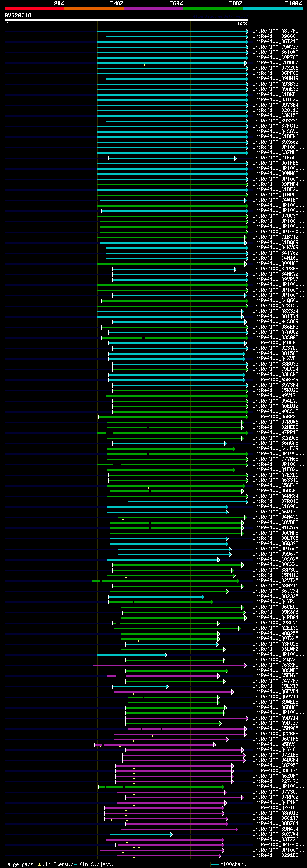Click subject label UniRef100_Q54LY9
Screen dimensions: 307x868
(275, 401)
